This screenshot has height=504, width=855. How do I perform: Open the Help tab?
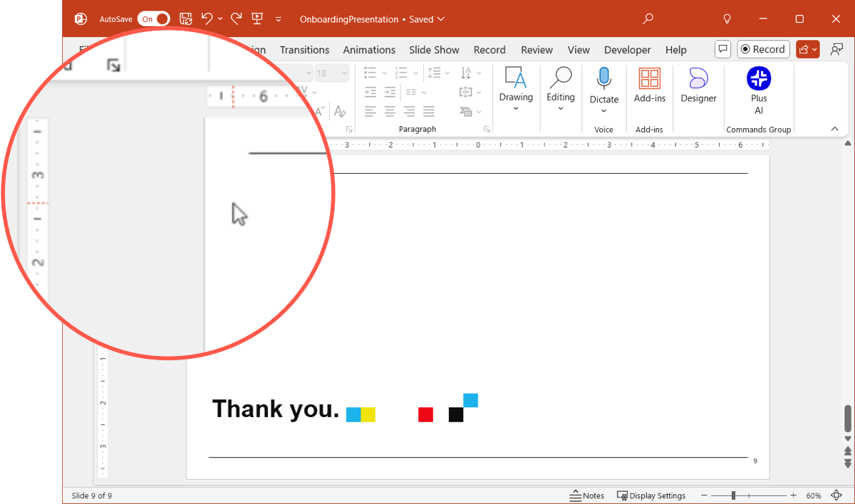click(x=675, y=50)
